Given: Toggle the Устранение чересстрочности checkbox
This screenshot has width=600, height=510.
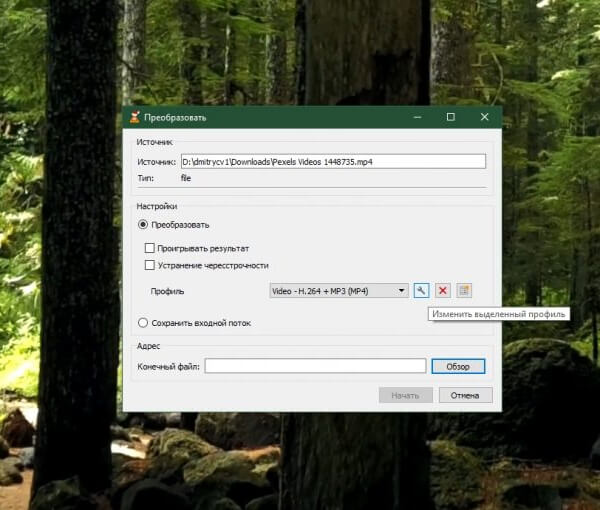Looking at the screenshot, I should (x=150, y=265).
